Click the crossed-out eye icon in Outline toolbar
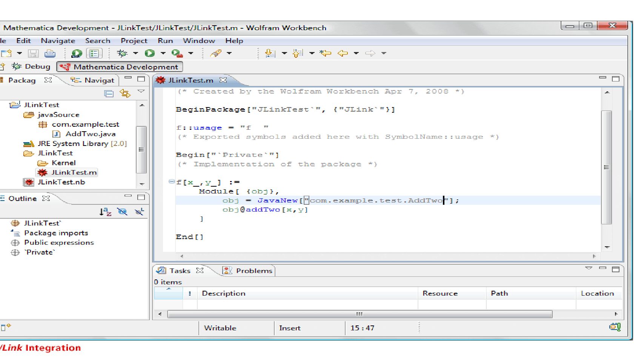 point(122,212)
